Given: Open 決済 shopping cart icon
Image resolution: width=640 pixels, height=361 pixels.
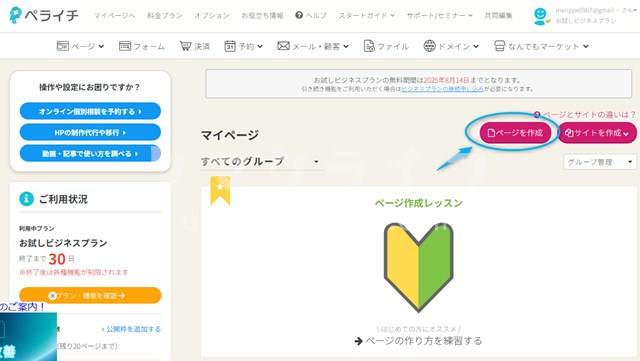Looking at the screenshot, I should (185, 46).
